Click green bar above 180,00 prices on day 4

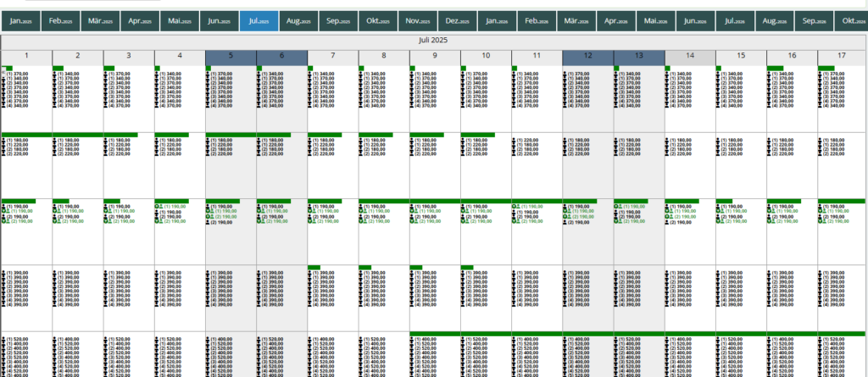click(x=171, y=135)
